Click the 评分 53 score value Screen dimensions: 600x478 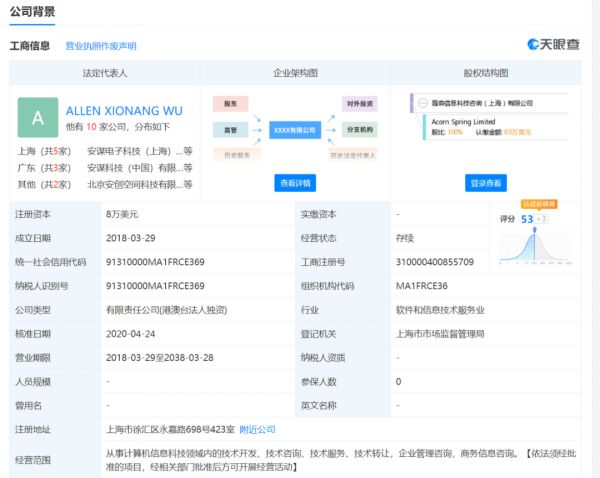(526, 218)
